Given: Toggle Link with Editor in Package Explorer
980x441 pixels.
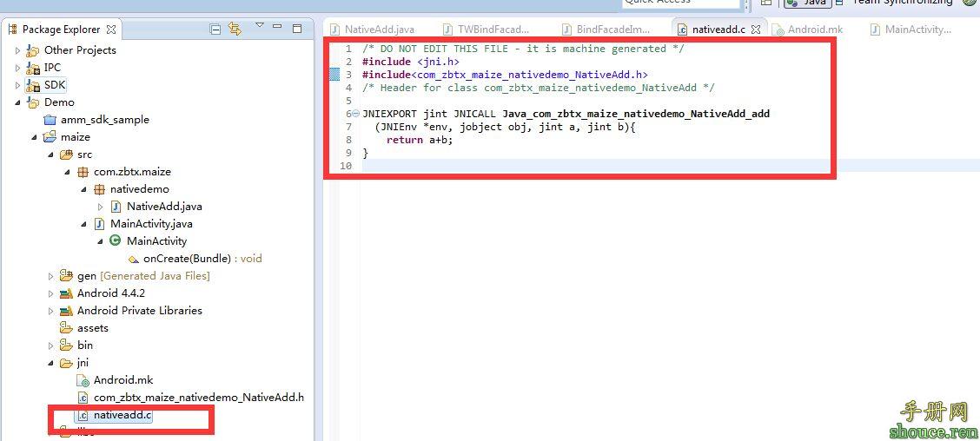Looking at the screenshot, I should (x=235, y=30).
